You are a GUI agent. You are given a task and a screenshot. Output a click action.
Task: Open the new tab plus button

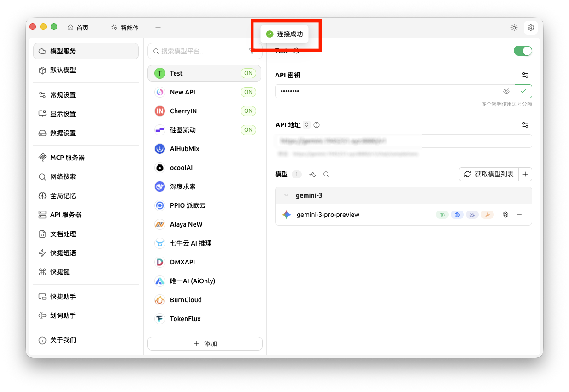click(158, 28)
